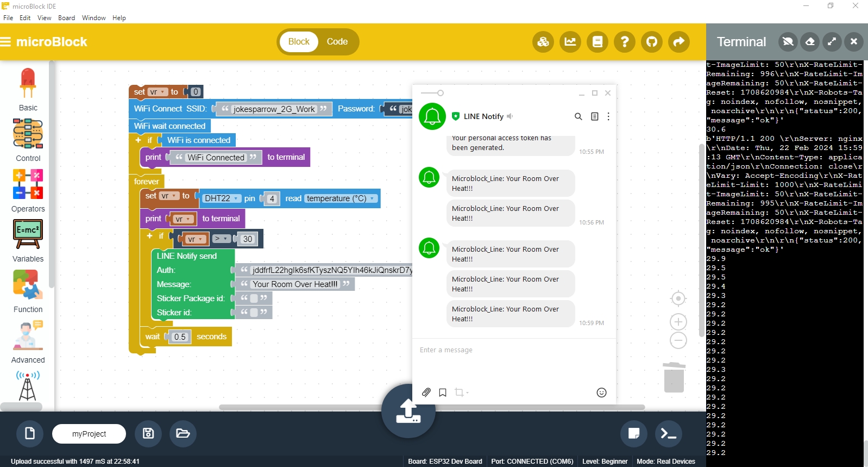Search in the LINE Notify chat

[578, 116]
